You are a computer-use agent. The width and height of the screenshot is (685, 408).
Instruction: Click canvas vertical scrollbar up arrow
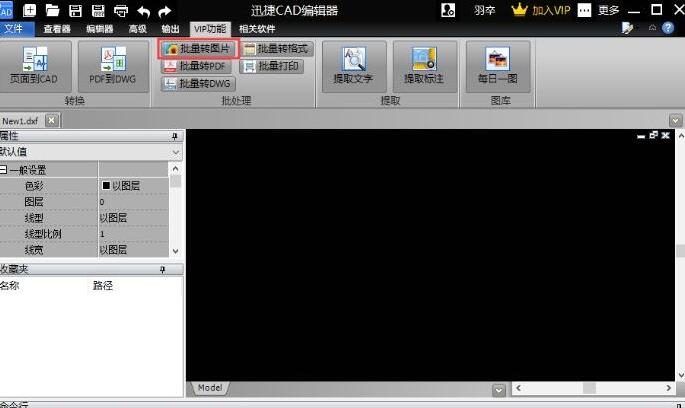click(x=681, y=136)
